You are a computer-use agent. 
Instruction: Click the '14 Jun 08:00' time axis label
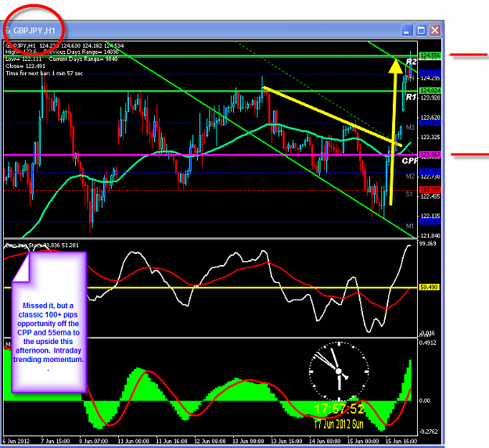[325, 441]
